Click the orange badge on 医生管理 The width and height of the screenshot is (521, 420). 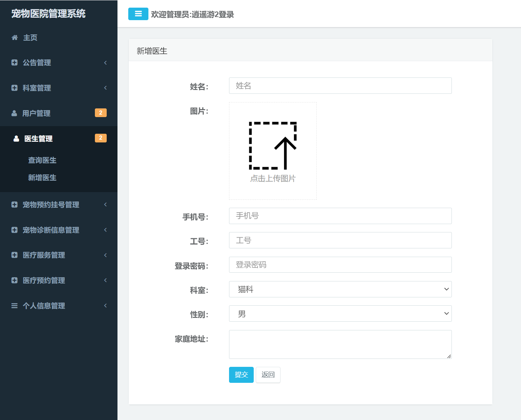click(x=100, y=138)
